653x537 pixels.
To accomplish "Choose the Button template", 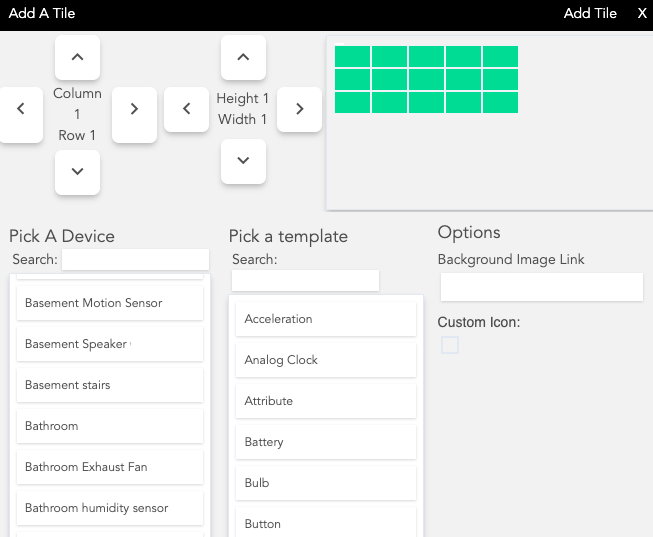I will pos(326,522).
